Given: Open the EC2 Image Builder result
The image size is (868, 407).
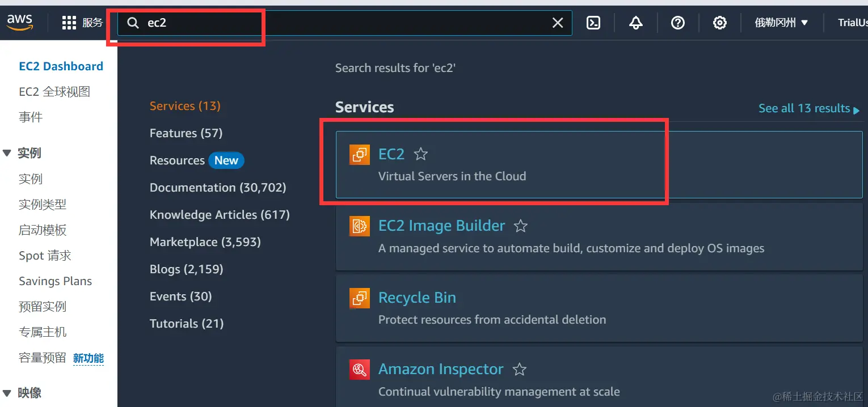Looking at the screenshot, I should (x=441, y=226).
